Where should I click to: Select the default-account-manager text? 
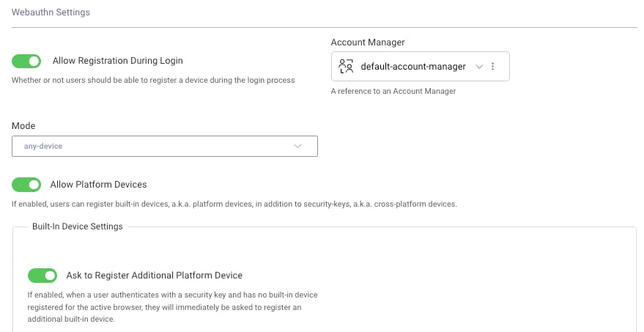[x=413, y=67]
